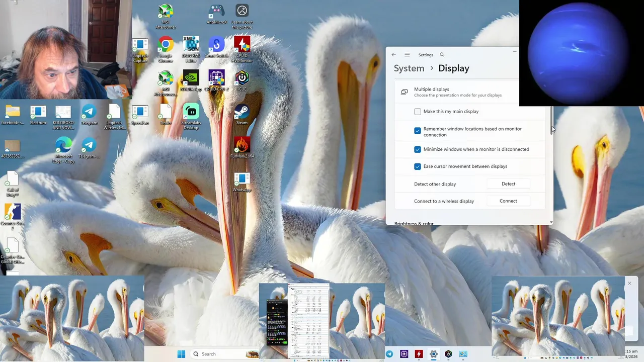Select Logitech Capture desktop icon
644x362 pixels.
point(140,50)
